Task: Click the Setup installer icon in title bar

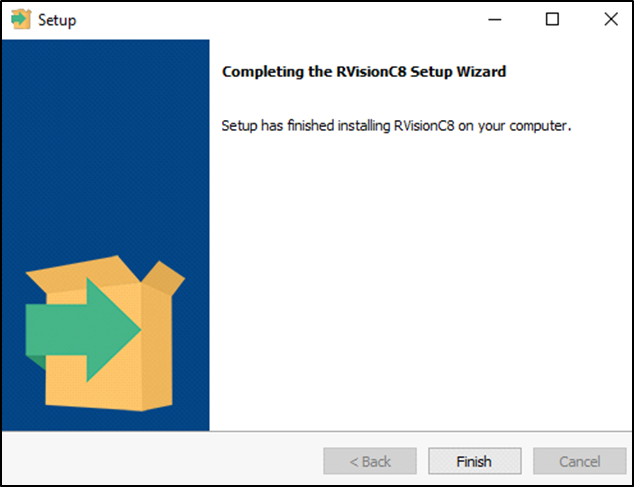Action: click(21, 20)
